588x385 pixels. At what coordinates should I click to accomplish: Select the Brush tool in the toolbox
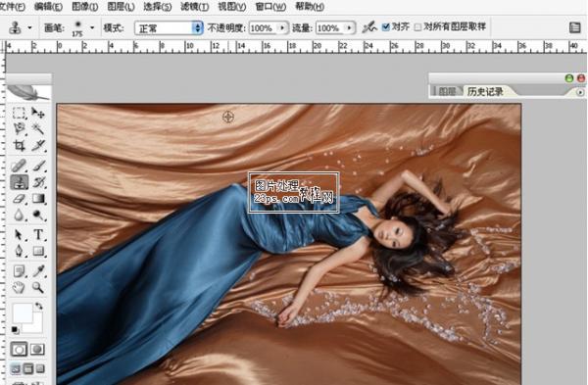[x=38, y=166]
